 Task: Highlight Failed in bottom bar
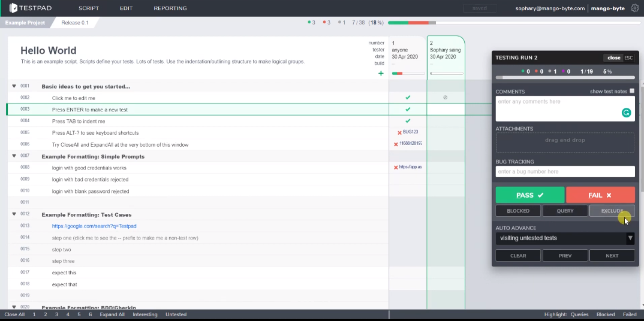[x=630, y=314]
